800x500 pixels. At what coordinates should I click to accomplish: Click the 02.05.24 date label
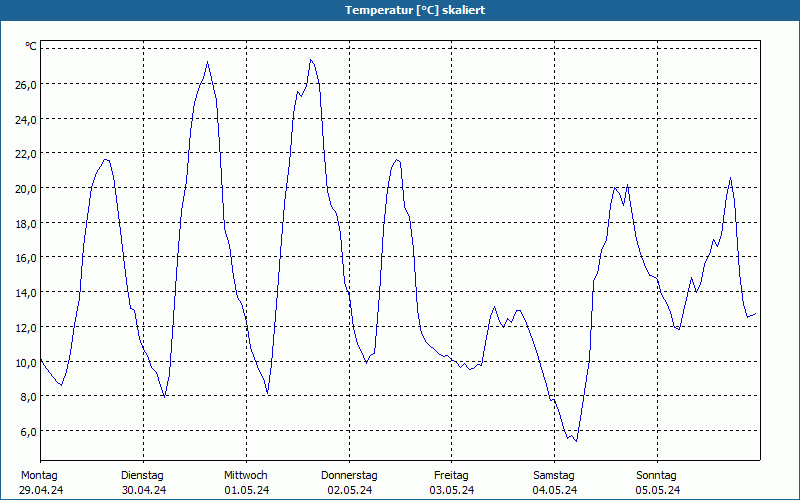point(350,490)
